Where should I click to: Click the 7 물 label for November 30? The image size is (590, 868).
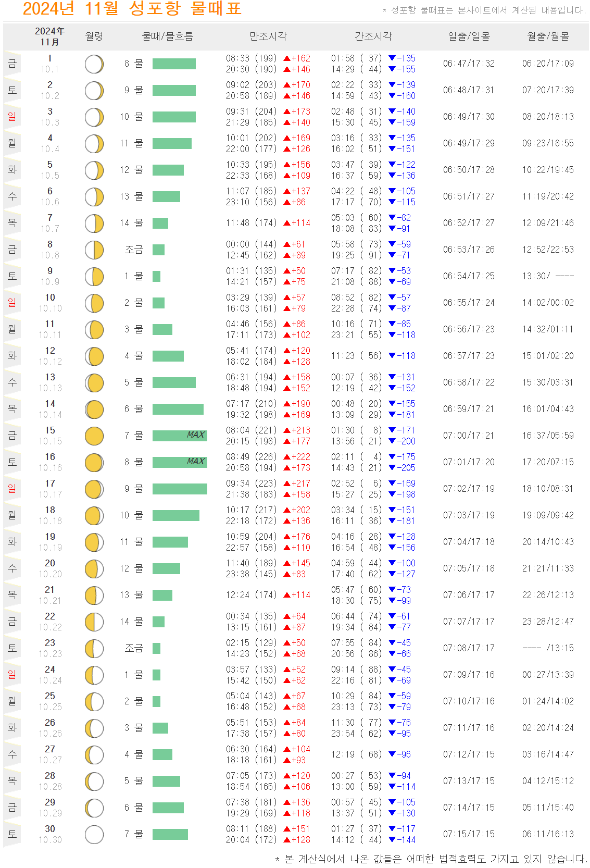(134, 834)
